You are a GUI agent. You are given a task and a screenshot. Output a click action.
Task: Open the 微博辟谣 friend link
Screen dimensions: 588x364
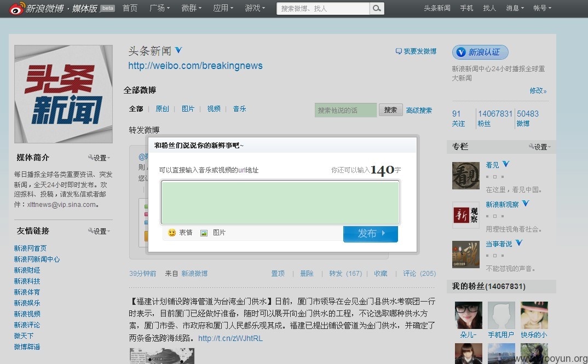pos(27,346)
